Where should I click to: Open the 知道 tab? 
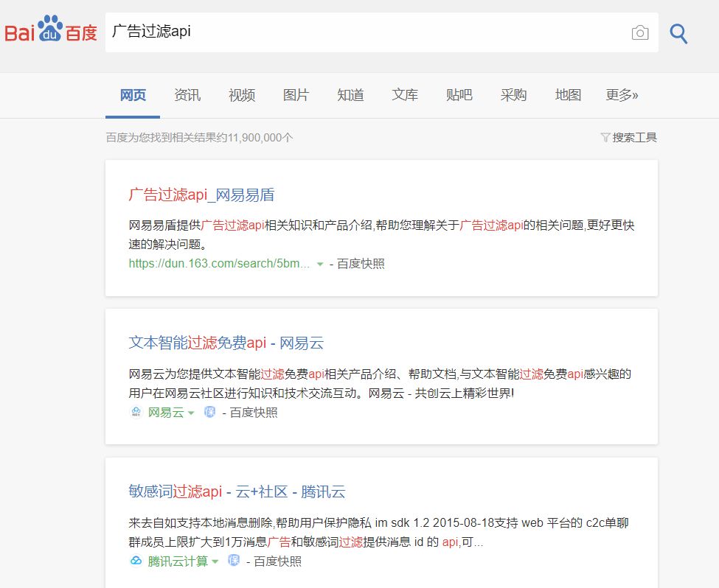[x=351, y=95]
